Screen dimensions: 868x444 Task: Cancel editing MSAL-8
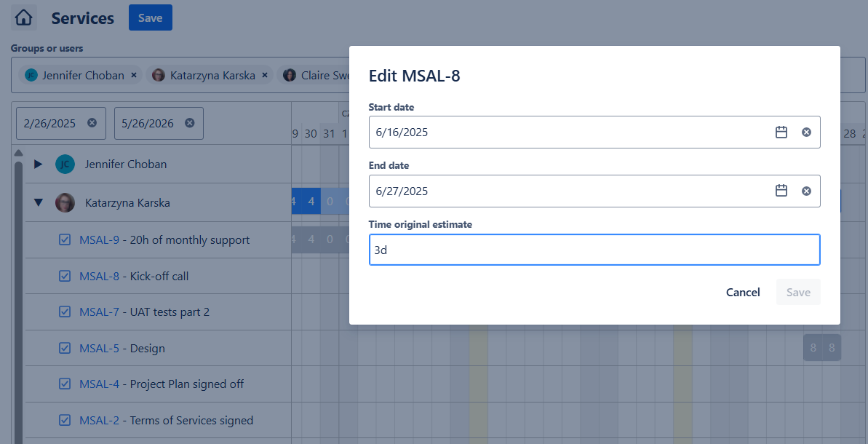pos(743,292)
